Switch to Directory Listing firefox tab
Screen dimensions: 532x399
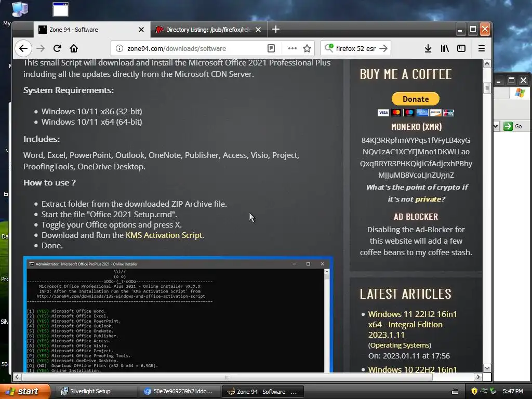pyautogui.click(x=208, y=30)
